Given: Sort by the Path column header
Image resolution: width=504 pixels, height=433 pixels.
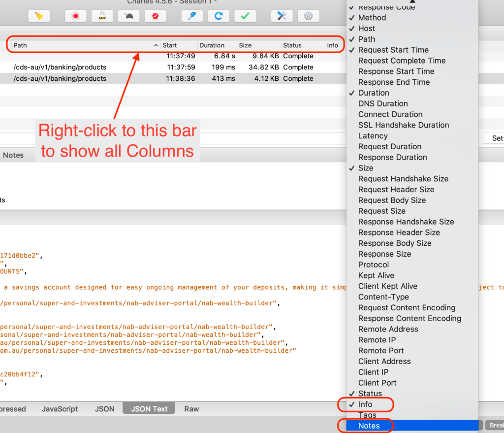Looking at the screenshot, I should [84, 45].
